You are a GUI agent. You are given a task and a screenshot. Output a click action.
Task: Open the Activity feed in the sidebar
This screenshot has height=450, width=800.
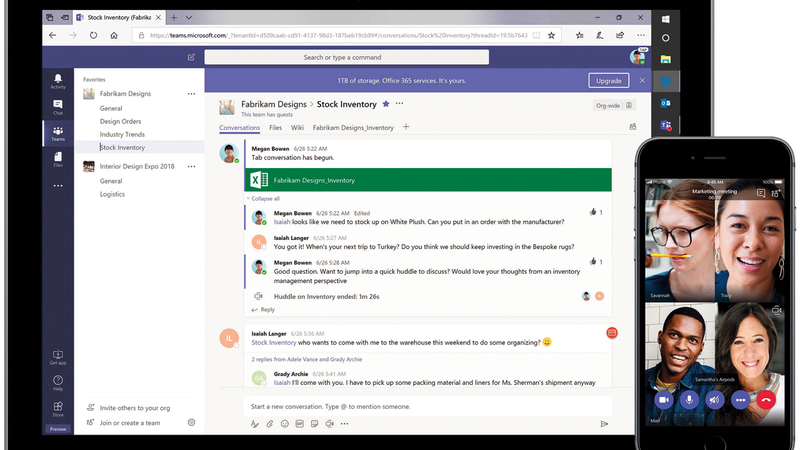58,80
